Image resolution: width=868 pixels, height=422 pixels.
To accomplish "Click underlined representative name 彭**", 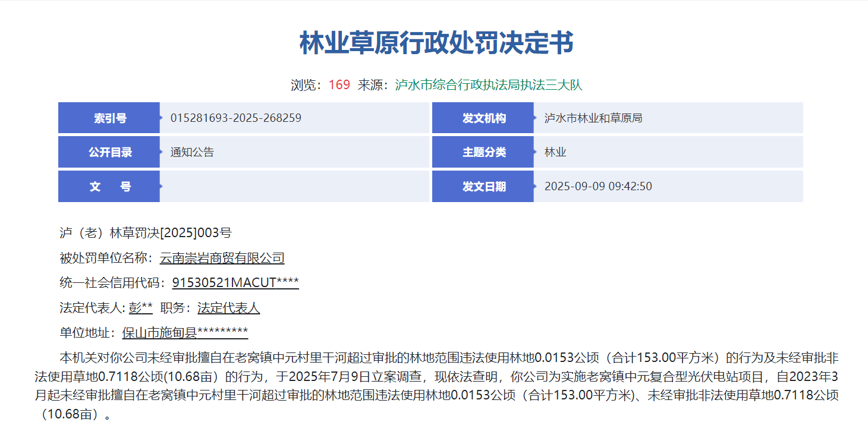I will [141, 308].
